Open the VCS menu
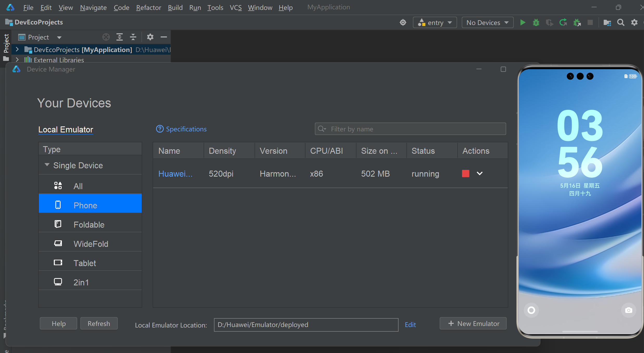 (236, 8)
